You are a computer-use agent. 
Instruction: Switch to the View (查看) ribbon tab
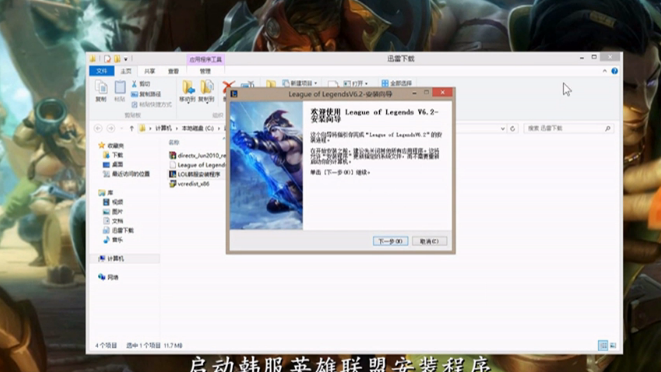click(173, 71)
